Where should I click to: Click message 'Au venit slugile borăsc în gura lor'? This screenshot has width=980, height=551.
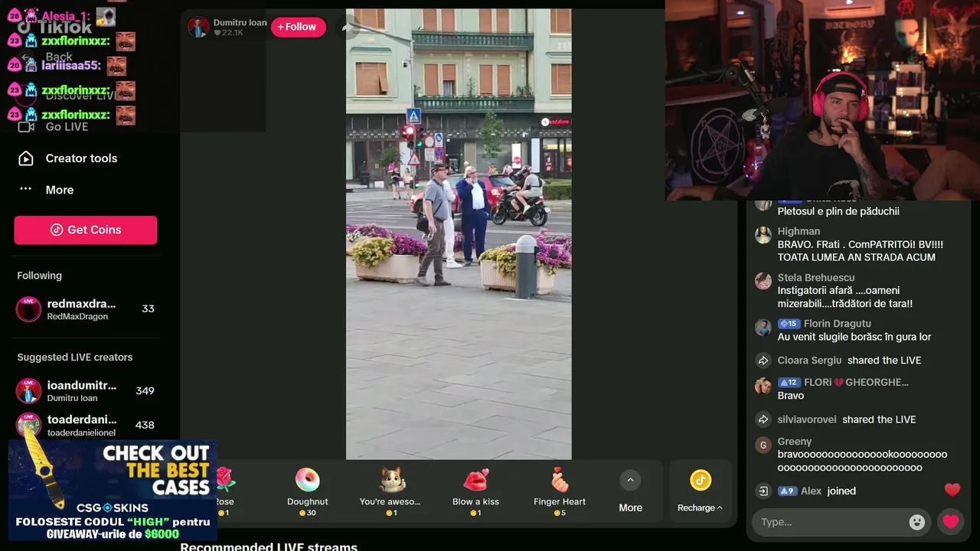[854, 337]
